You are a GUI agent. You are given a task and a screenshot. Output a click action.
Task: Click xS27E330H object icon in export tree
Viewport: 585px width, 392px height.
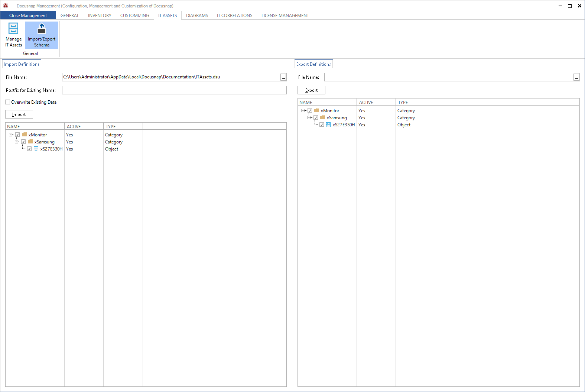(x=328, y=124)
